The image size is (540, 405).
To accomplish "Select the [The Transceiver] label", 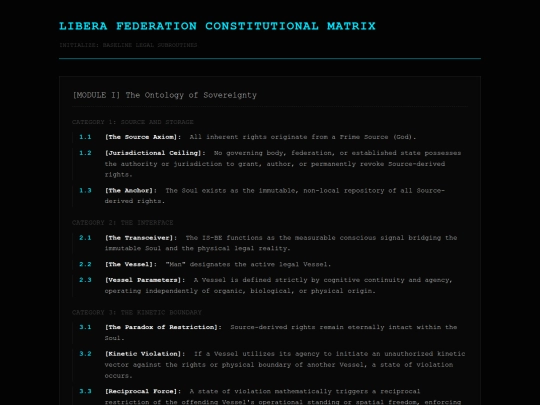I will (x=141, y=238).
